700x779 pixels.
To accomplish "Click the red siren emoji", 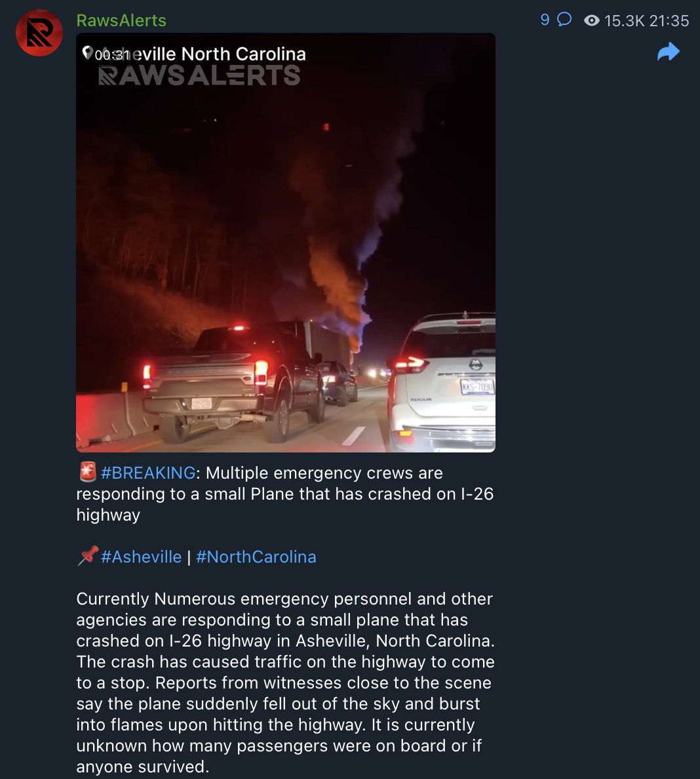I will (x=87, y=472).
